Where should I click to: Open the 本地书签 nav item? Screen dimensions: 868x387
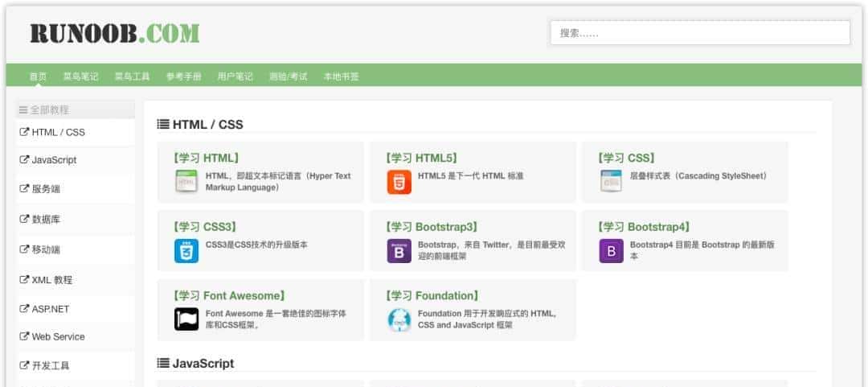[341, 76]
